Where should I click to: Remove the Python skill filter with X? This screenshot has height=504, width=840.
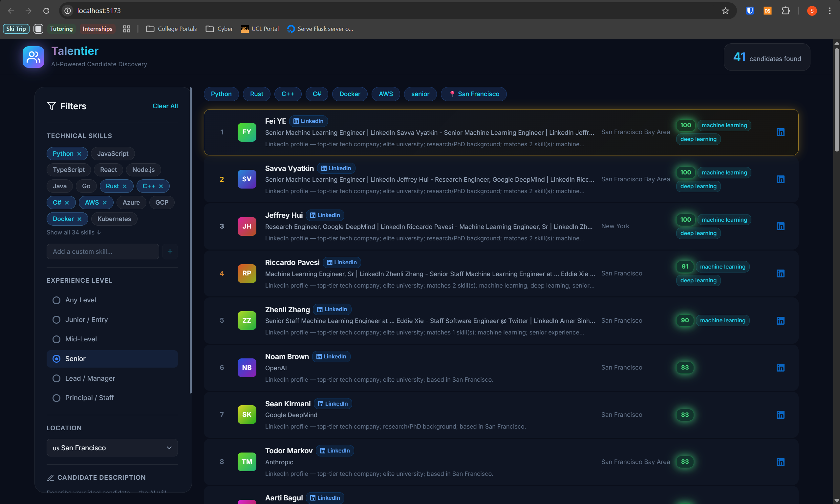click(79, 154)
